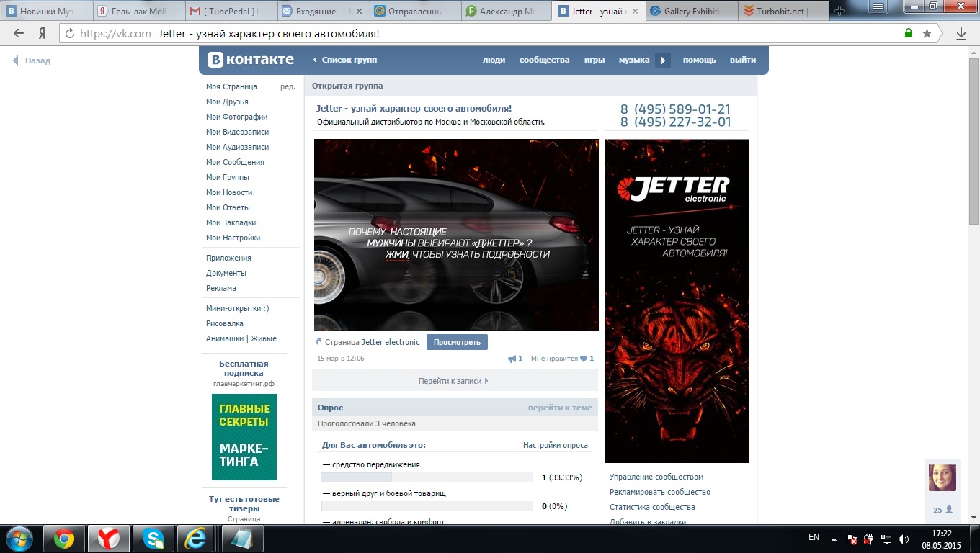
Task: Click the Jetter tiger banner image
Action: tap(677, 301)
